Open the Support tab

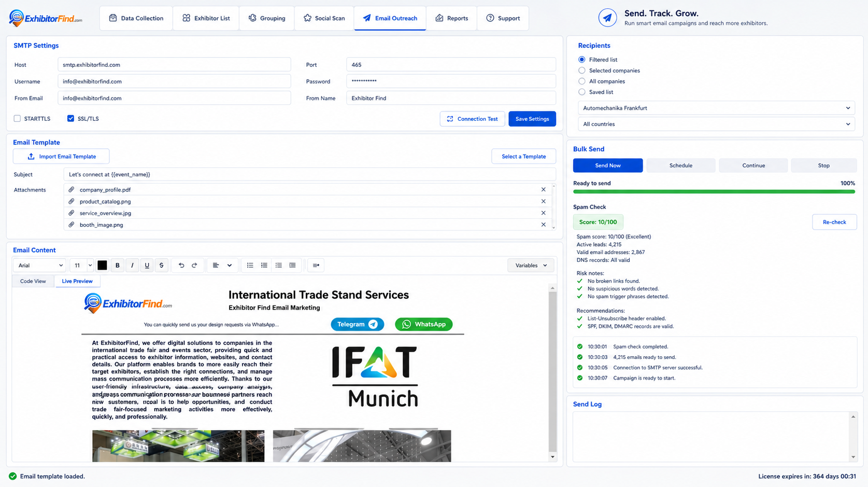pos(503,18)
